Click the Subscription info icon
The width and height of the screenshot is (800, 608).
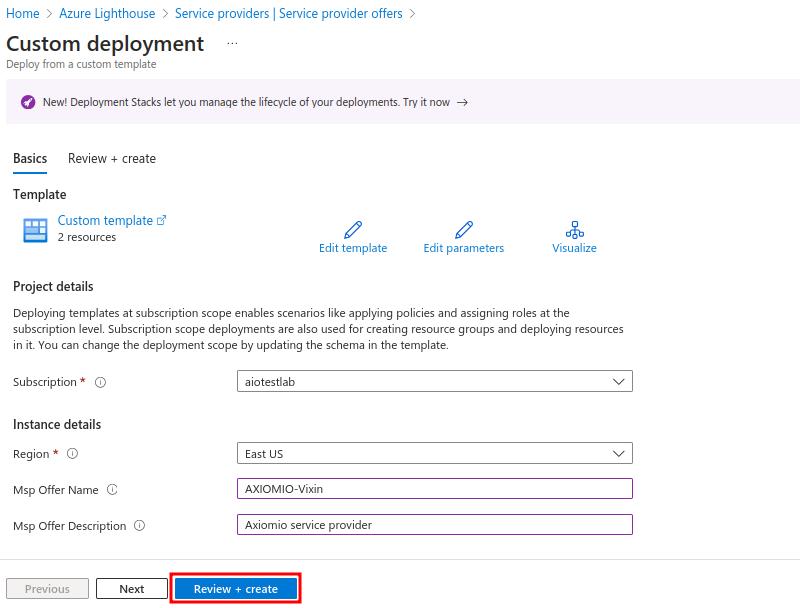(100, 382)
